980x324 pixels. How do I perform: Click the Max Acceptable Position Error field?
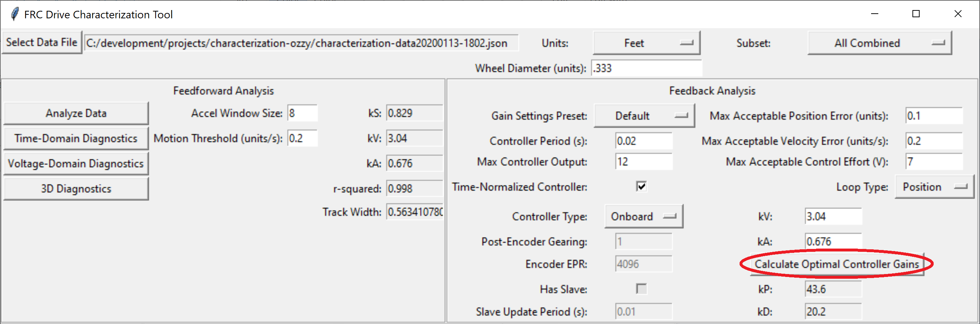pyautogui.click(x=933, y=116)
